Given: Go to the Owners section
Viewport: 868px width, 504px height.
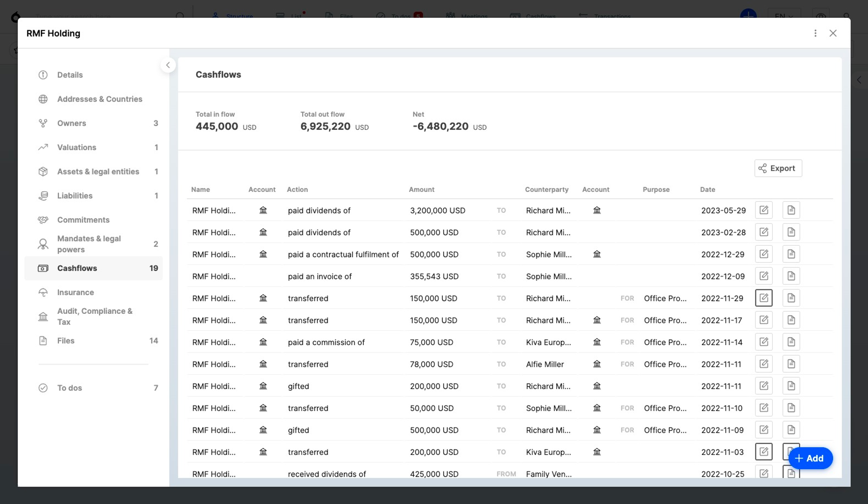Looking at the screenshot, I should (x=93, y=123).
